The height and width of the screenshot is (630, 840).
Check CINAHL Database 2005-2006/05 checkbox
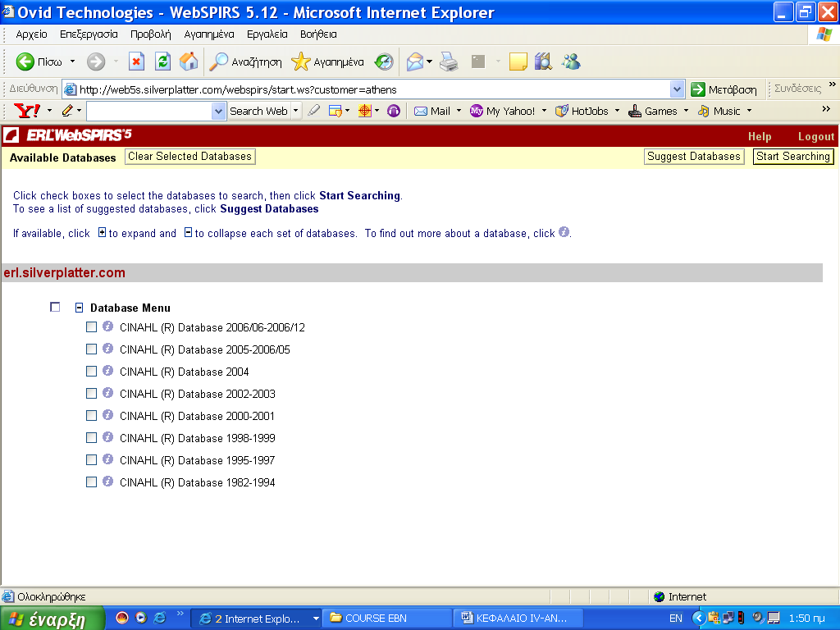[x=92, y=349]
